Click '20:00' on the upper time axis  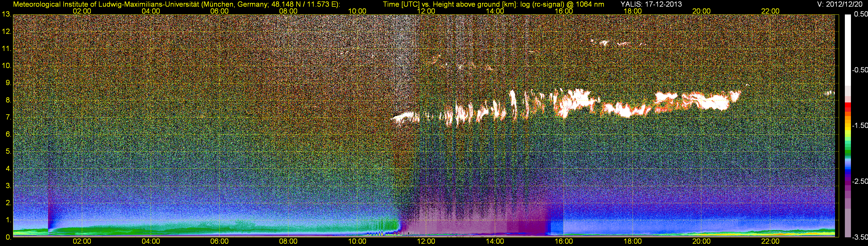[702, 11]
